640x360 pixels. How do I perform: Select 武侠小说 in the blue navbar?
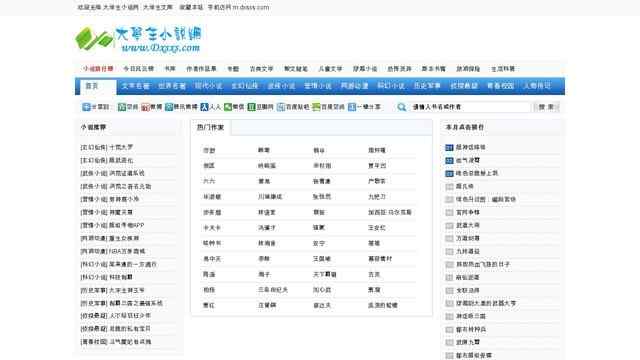281,86
